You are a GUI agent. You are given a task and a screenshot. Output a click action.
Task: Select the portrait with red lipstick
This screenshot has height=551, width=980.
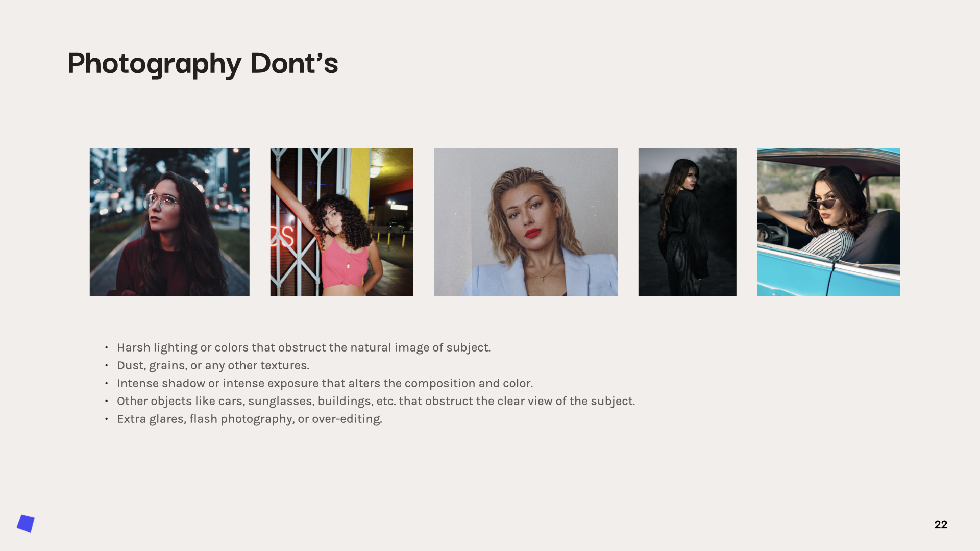click(x=525, y=222)
